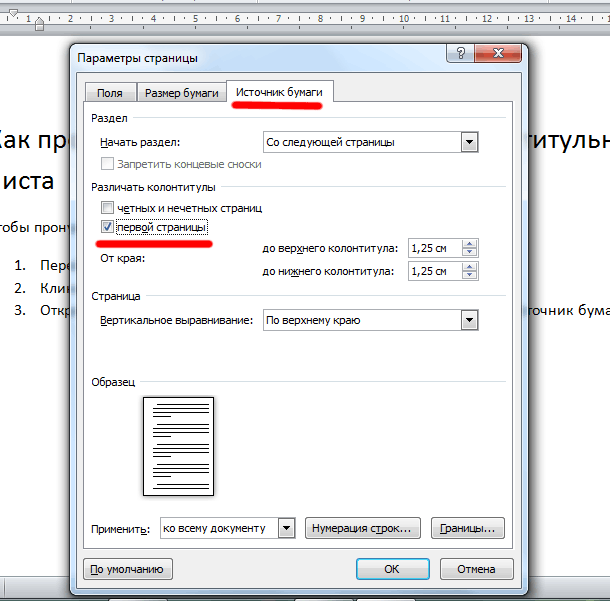This screenshot has width=610, height=601.
Task: Confirm with the OK button
Action: click(393, 569)
